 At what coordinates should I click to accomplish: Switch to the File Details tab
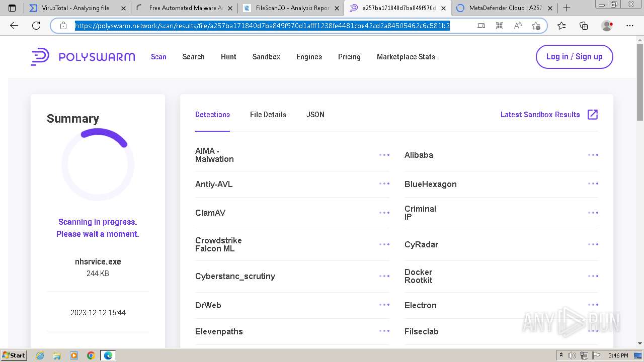tap(268, 115)
